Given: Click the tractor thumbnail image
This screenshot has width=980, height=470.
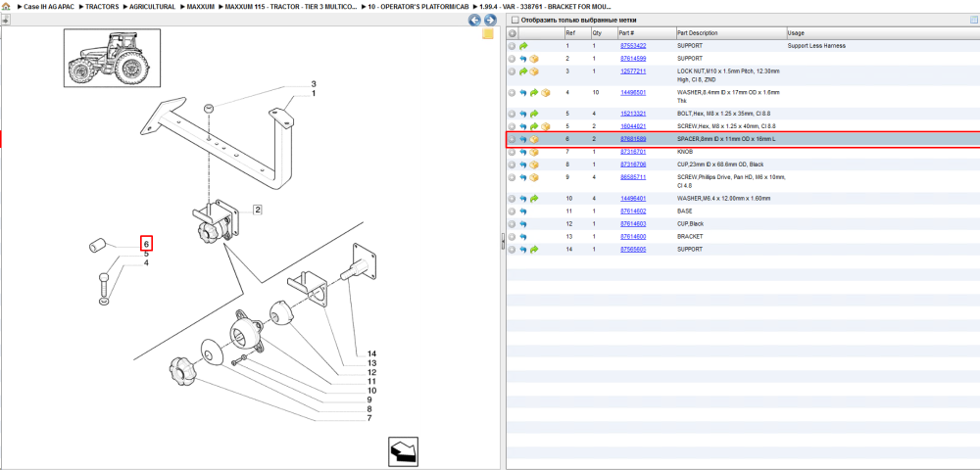Looking at the screenshot, I should (112, 58).
